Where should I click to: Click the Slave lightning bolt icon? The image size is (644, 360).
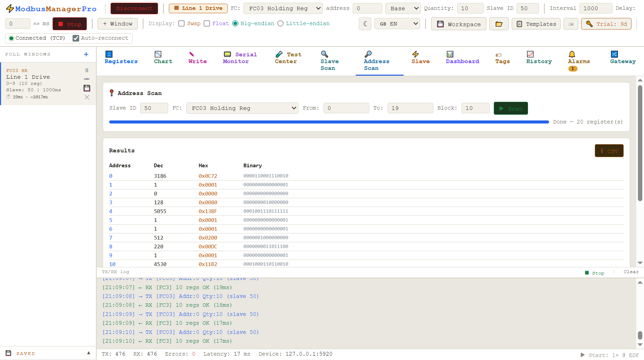415,54
